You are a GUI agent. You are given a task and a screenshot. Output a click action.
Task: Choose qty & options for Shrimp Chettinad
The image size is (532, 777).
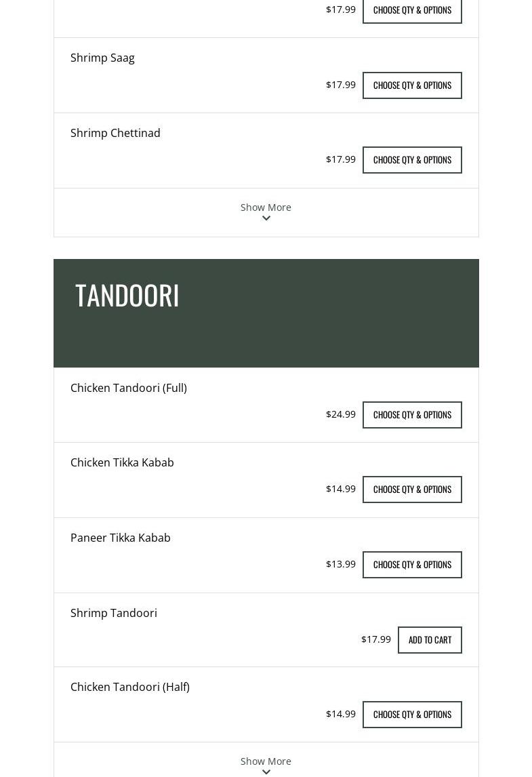coord(412,160)
